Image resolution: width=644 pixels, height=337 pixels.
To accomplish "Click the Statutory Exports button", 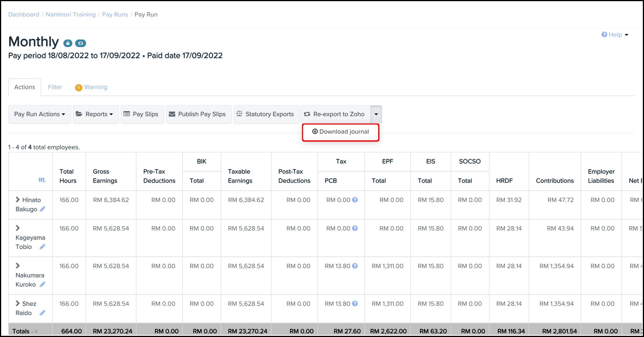I will click(266, 114).
